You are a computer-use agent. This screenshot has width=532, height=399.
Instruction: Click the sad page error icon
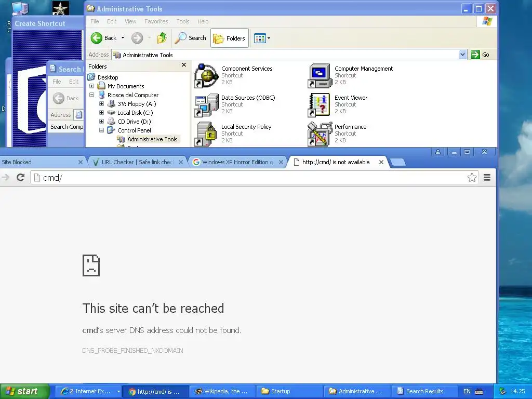(x=91, y=265)
